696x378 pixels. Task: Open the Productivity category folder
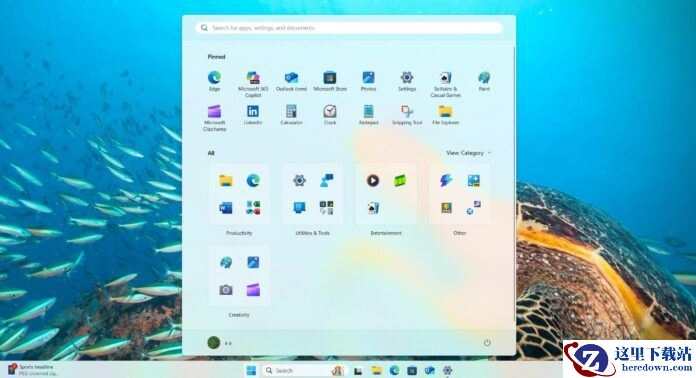click(x=239, y=194)
